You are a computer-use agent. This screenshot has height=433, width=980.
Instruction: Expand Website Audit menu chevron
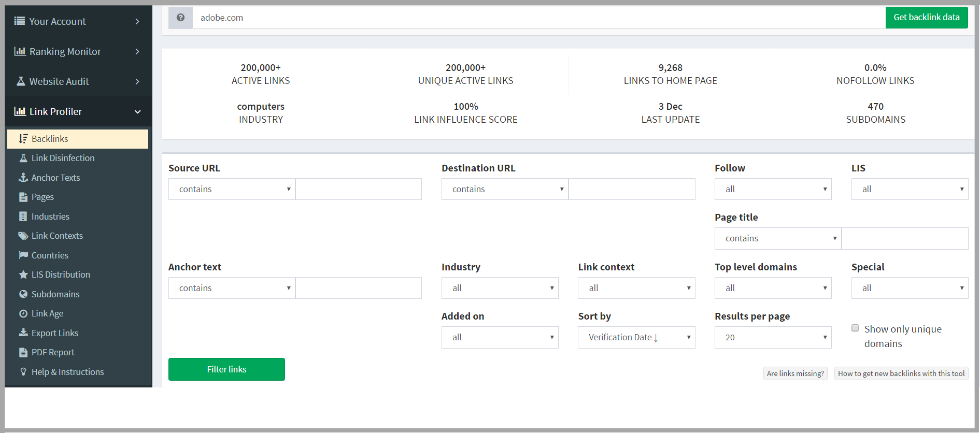[x=137, y=81]
